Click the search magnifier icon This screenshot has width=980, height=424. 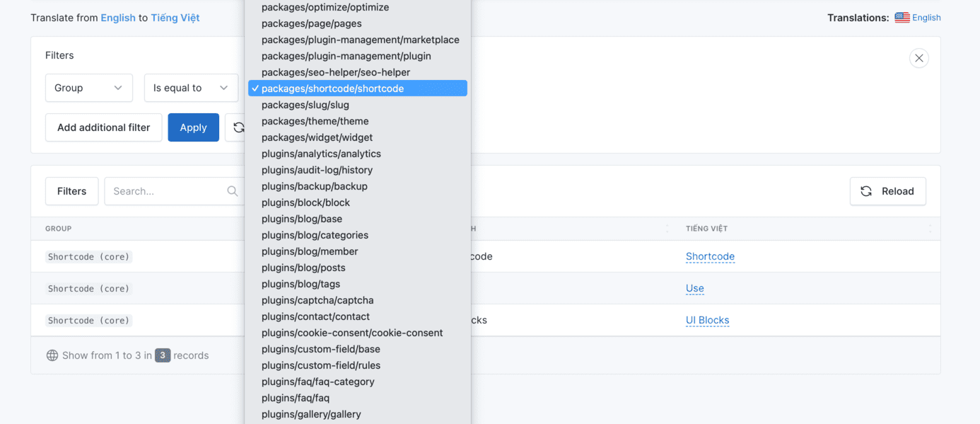tap(232, 191)
